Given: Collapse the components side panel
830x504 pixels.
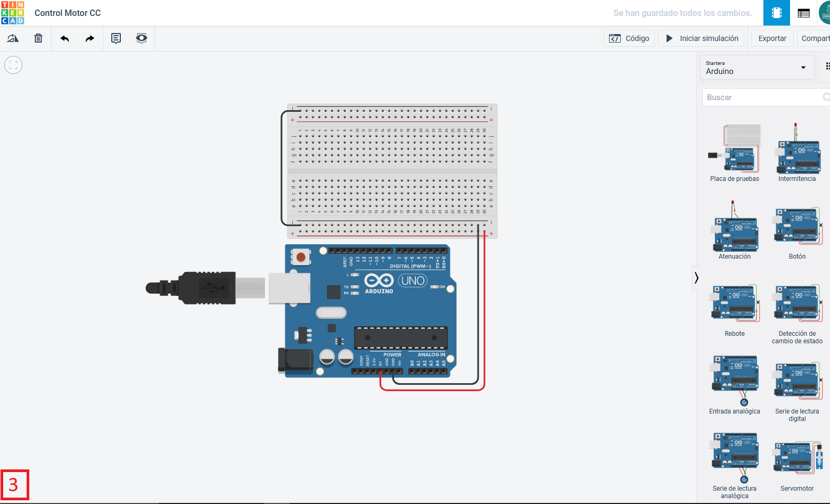Looking at the screenshot, I should point(696,278).
